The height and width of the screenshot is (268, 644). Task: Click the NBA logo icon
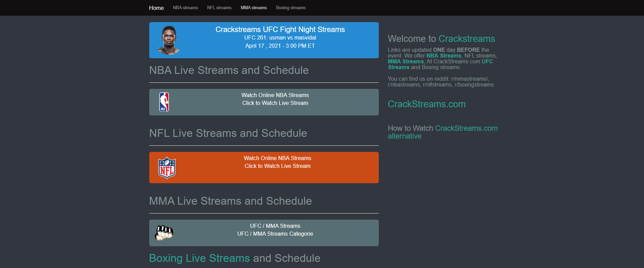164,102
